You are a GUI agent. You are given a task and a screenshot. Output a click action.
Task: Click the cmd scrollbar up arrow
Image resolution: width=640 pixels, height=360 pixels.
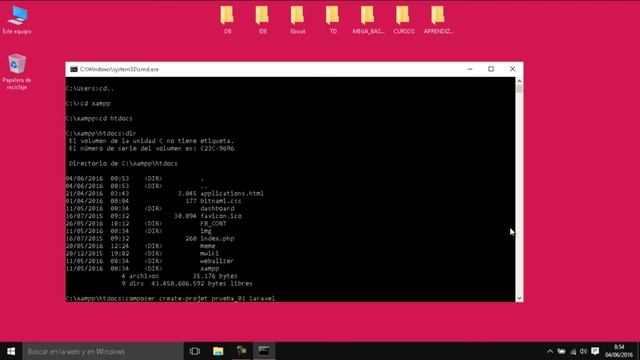click(519, 81)
